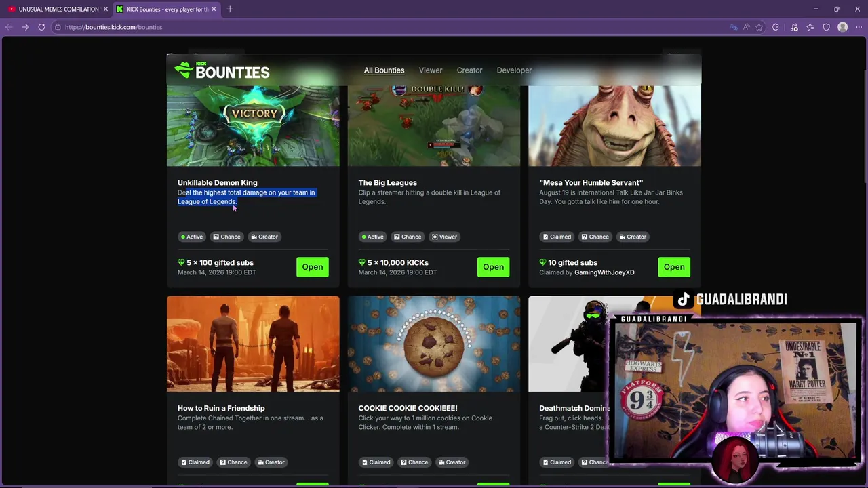Screen dimensions: 868x488
Task: Click "5 × 100 gifted subs" reward text
Action: pos(220,262)
